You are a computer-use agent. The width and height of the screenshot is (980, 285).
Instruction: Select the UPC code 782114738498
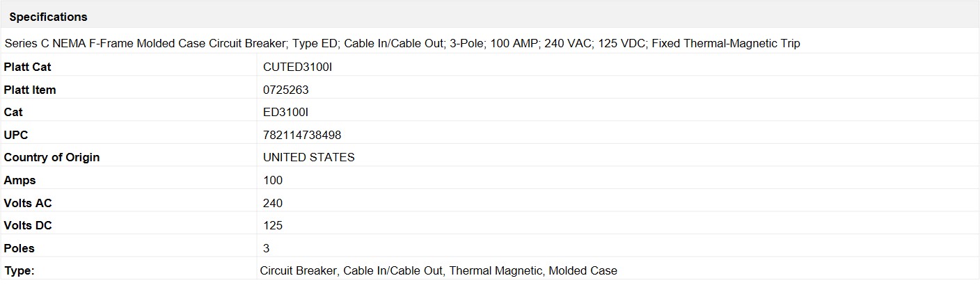click(x=302, y=135)
